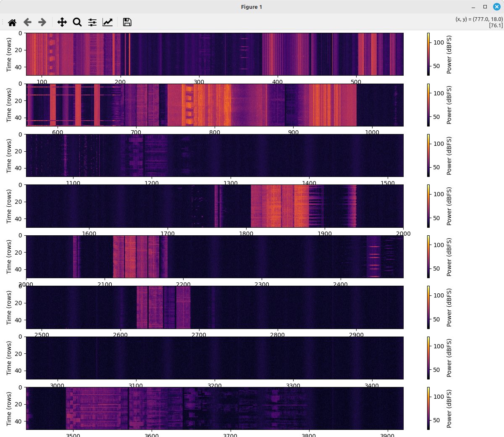Click the 'Figure 1' window title
504x437 pixels.
[x=252, y=7]
